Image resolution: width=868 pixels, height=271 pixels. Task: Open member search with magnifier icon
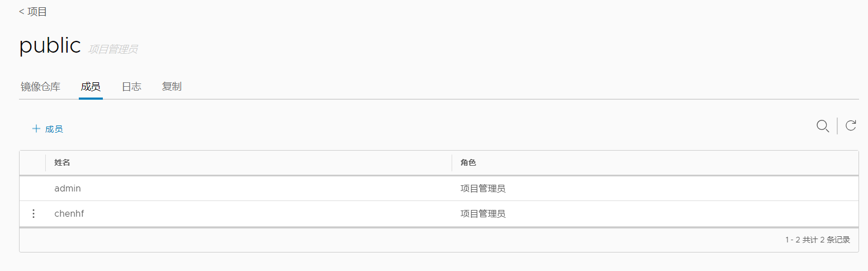click(822, 126)
